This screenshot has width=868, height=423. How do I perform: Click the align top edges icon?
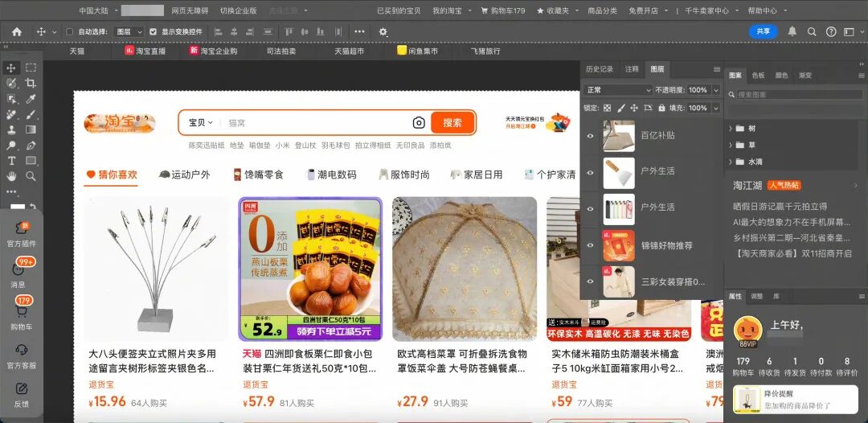(289, 32)
